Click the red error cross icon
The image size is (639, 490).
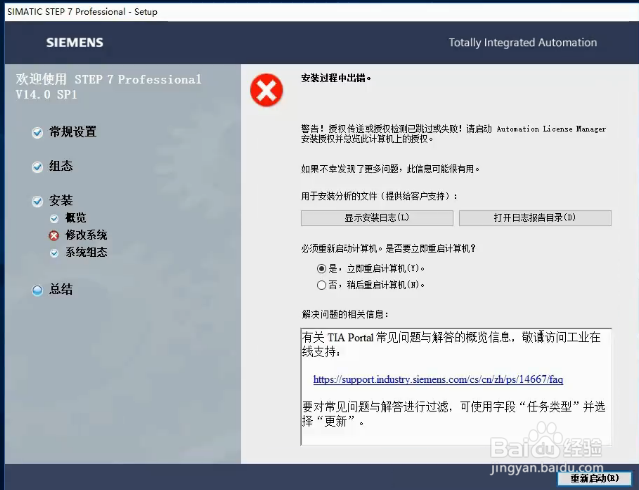[267, 90]
